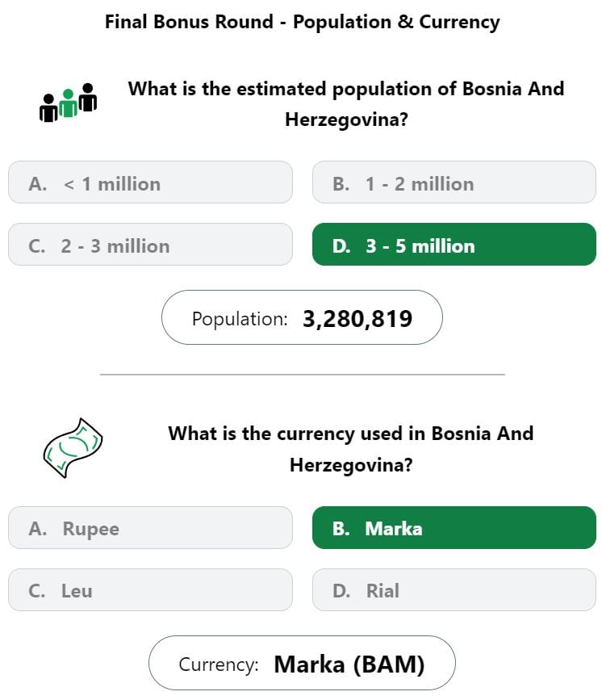Select highlighted answer D. 3 - 5 million
Image resolution: width=602 pixels, height=700 pixels.
[x=454, y=244]
